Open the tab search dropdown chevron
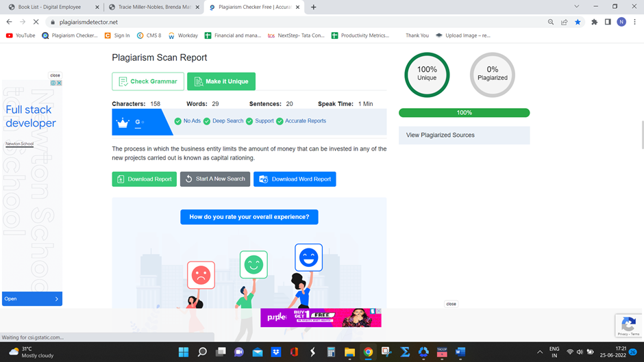The image size is (644, 362). [576, 7]
